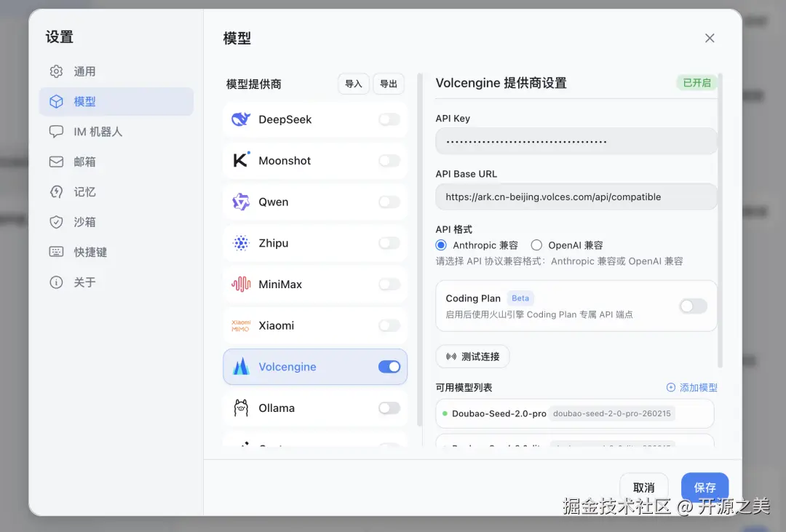Click the 取消 button
786x532 pixels.
(x=643, y=488)
